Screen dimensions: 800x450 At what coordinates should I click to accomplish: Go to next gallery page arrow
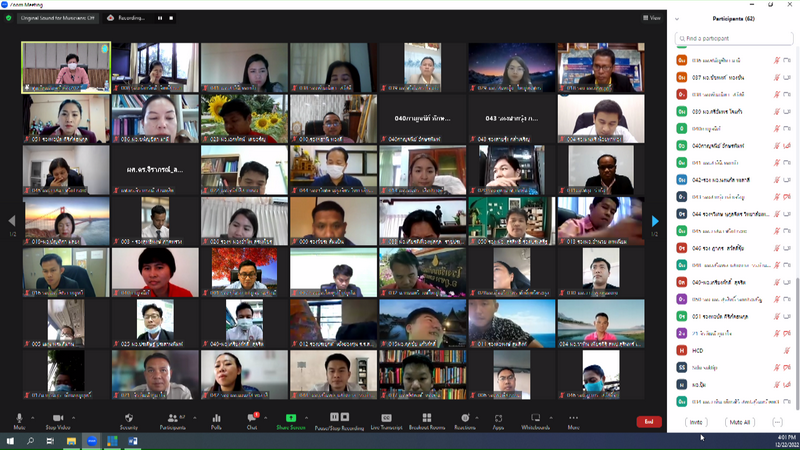pyautogui.click(x=655, y=221)
